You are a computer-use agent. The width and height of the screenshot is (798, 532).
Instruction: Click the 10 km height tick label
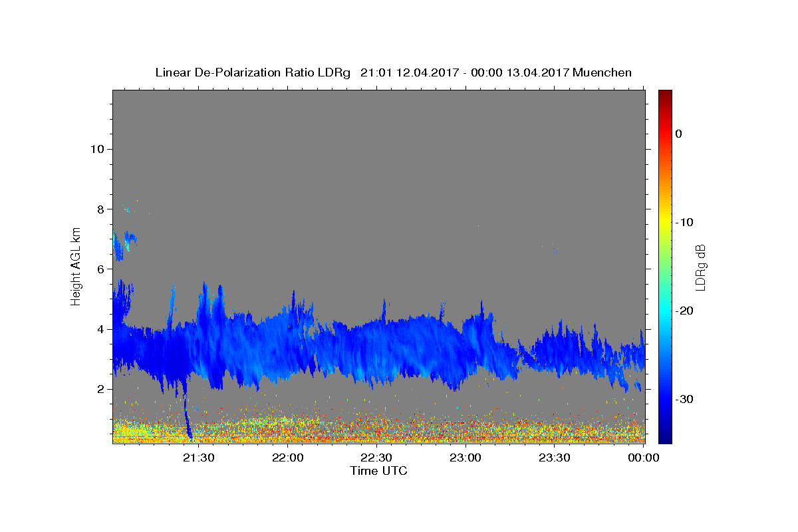click(x=96, y=149)
